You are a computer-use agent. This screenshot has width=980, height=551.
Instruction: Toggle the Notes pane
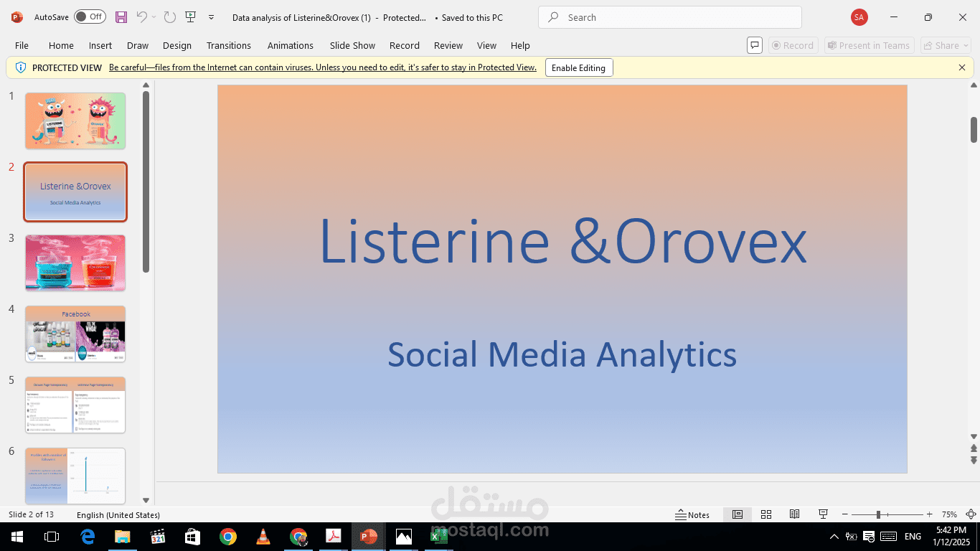pyautogui.click(x=692, y=514)
